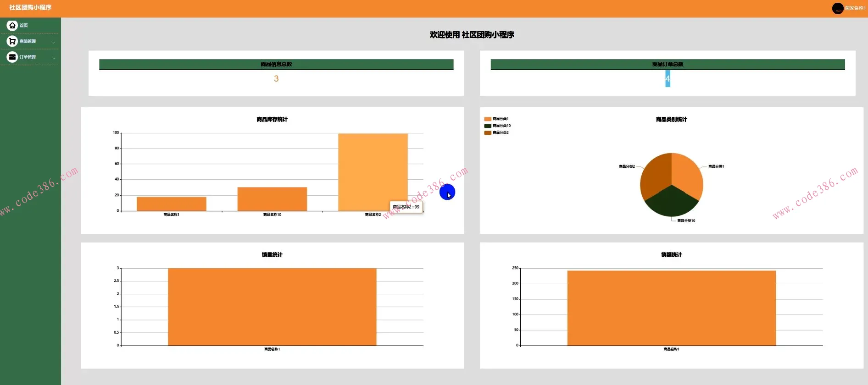Toggle the 商品分类10 legend color swatch
This screenshot has width=868, height=385.
[x=488, y=126]
